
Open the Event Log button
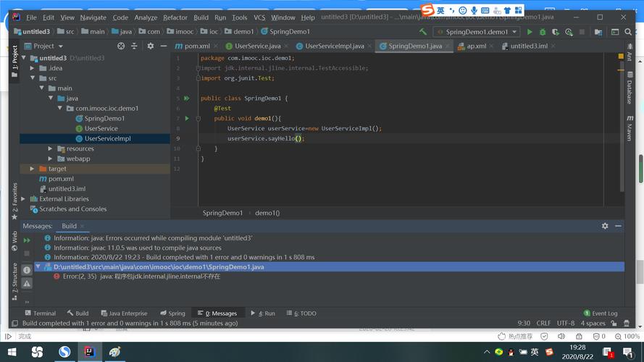pos(601,313)
